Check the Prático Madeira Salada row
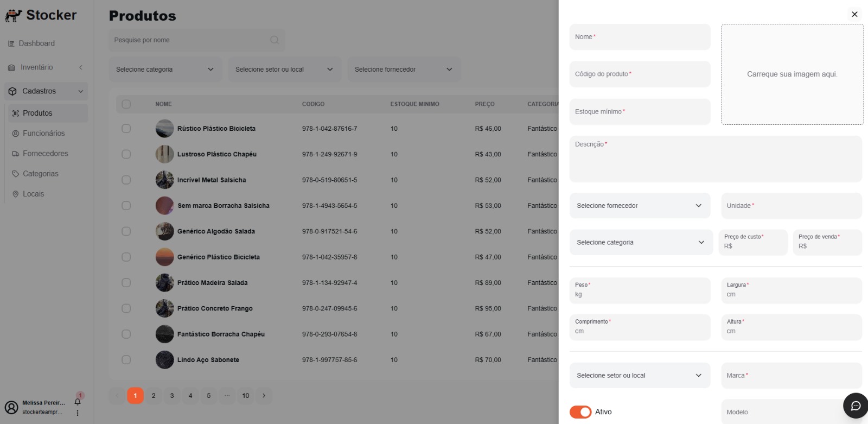The image size is (868, 424). tap(126, 283)
